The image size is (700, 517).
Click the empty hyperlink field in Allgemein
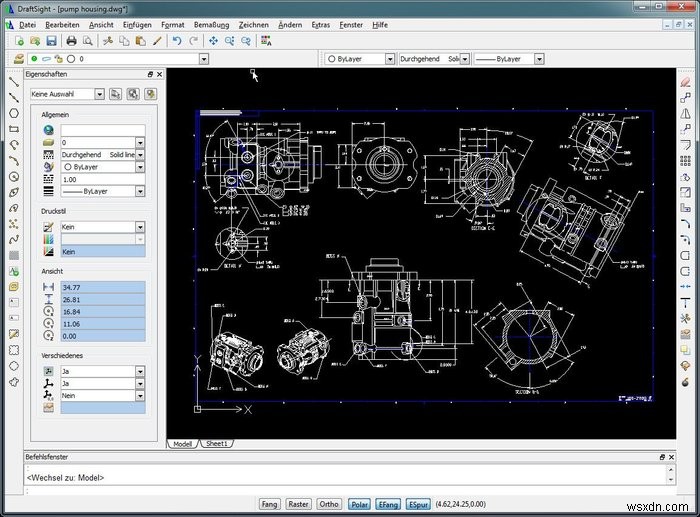[103, 130]
